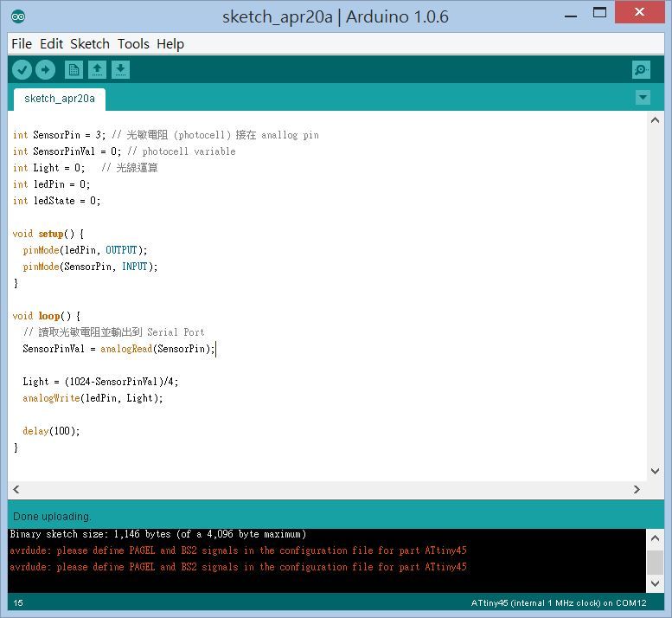Click the second avrdude warning line
This screenshot has width=672, height=618.
point(238,567)
